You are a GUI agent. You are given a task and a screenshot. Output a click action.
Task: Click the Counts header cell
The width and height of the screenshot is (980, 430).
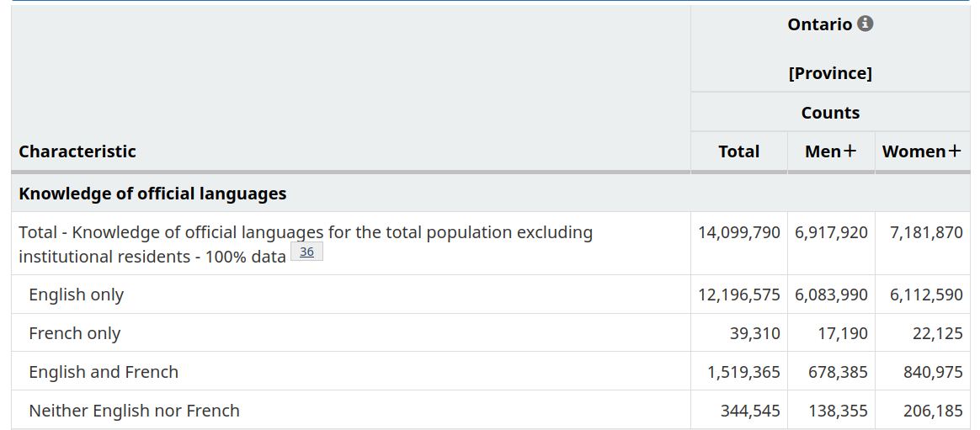point(830,113)
